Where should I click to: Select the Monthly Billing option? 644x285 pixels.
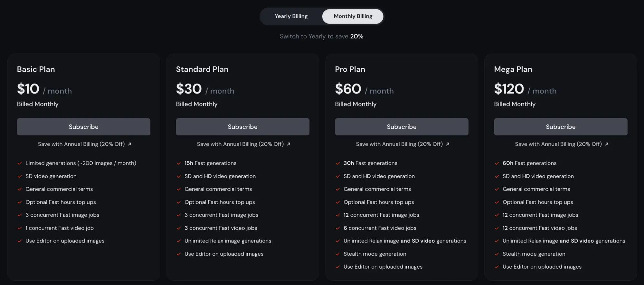pos(353,16)
